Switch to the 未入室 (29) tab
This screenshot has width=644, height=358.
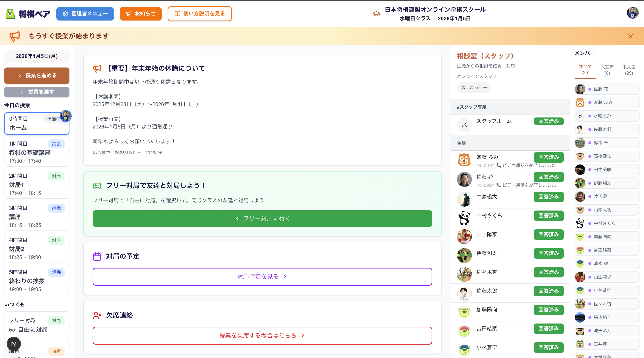629,70
